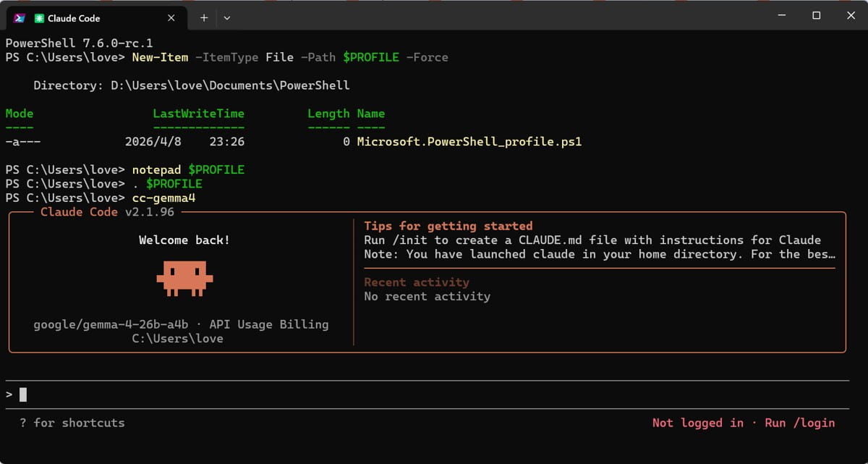Viewport: 868px width, 464px height.
Task: Click the Claude Code tab's asterisk icon
Action: click(x=39, y=17)
